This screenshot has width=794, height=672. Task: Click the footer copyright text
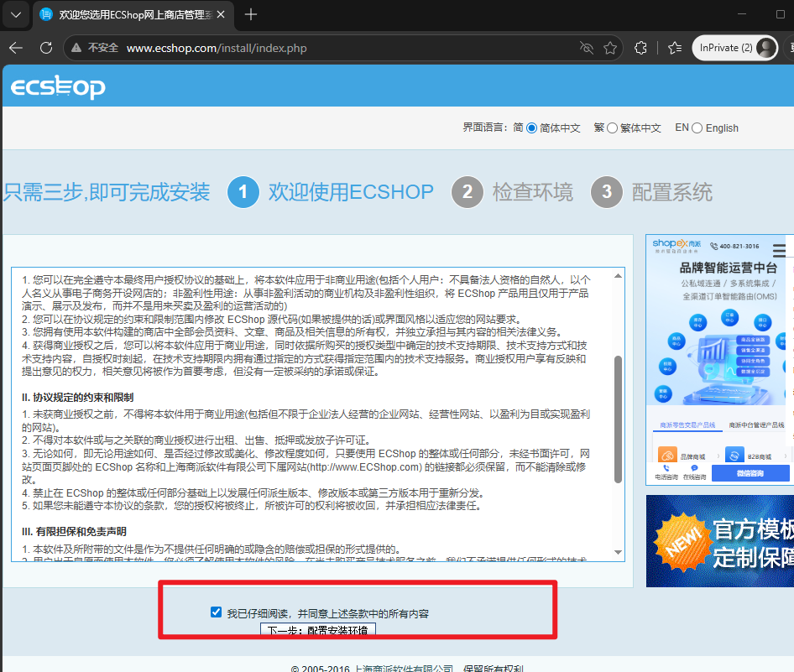(407, 668)
